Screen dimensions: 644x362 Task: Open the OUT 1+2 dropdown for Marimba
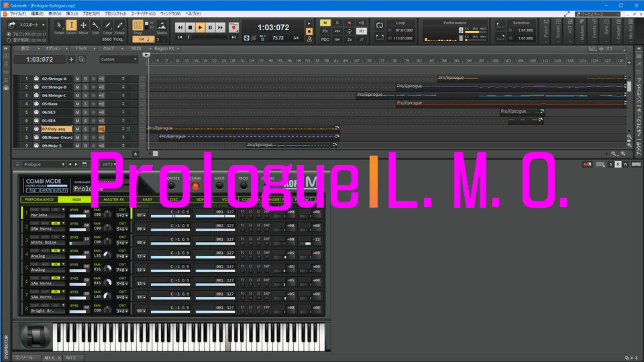pos(122,215)
